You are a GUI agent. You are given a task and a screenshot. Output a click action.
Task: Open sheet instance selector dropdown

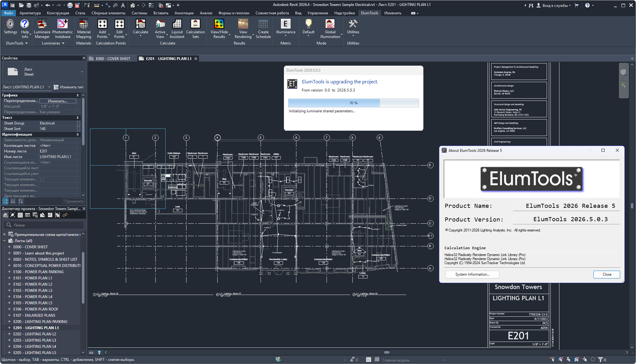pos(49,87)
